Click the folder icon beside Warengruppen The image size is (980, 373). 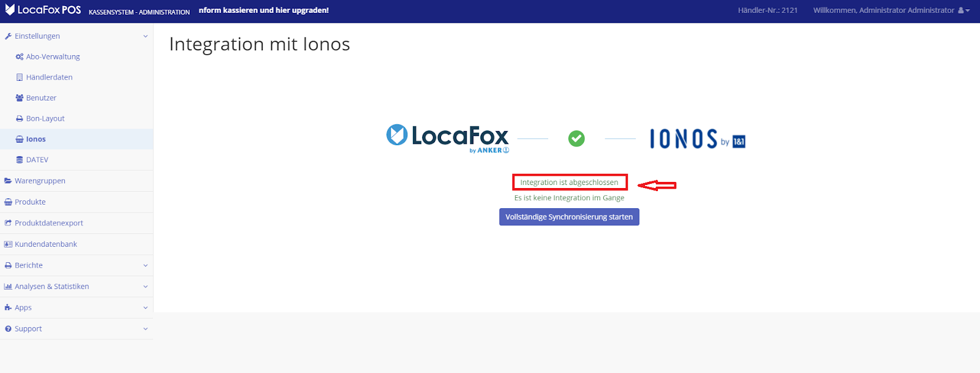click(8, 181)
